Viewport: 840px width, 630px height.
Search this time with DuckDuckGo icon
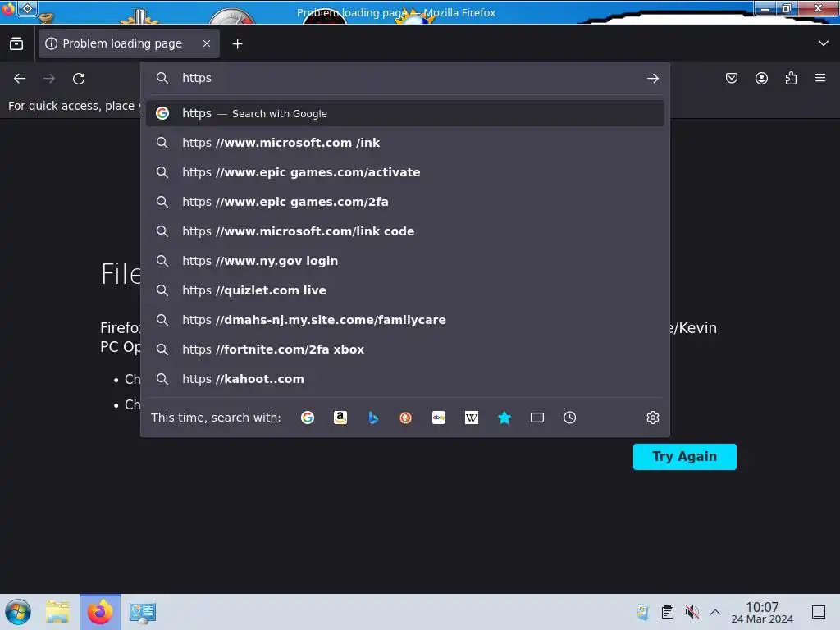(x=405, y=418)
